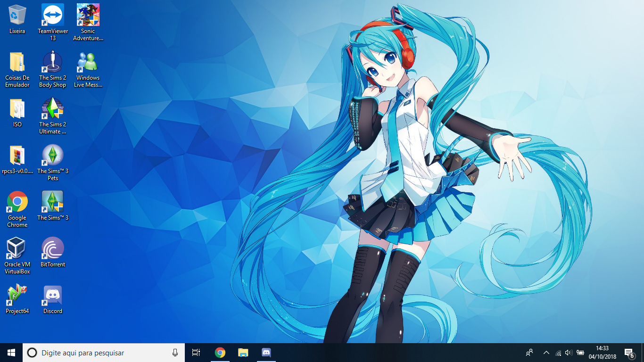Select The Sims 3 desktop shortcut

pos(53,206)
